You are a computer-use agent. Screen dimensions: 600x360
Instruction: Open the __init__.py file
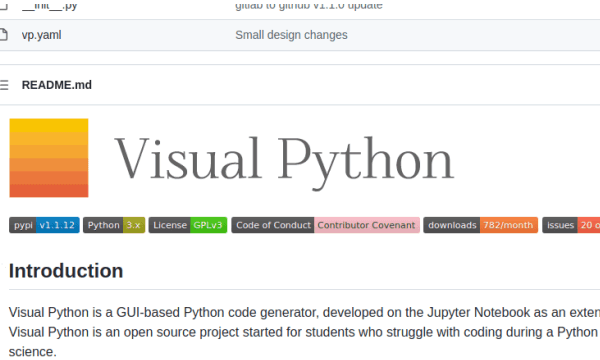[x=49, y=5]
